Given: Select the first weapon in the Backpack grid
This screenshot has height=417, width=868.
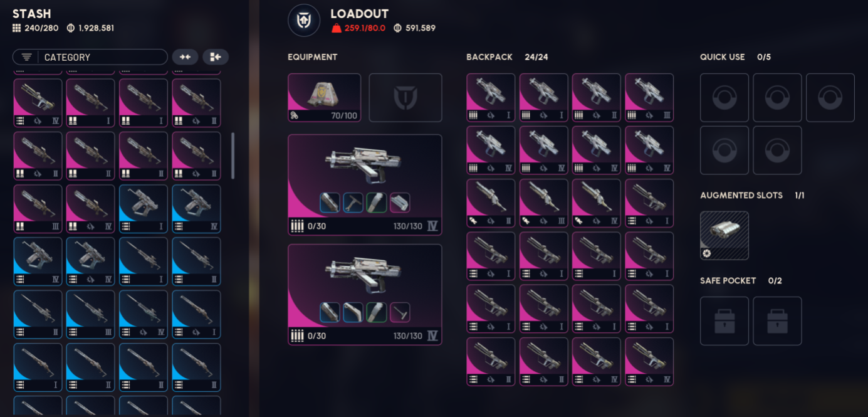Looking at the screenshot, I should [491, 98].
